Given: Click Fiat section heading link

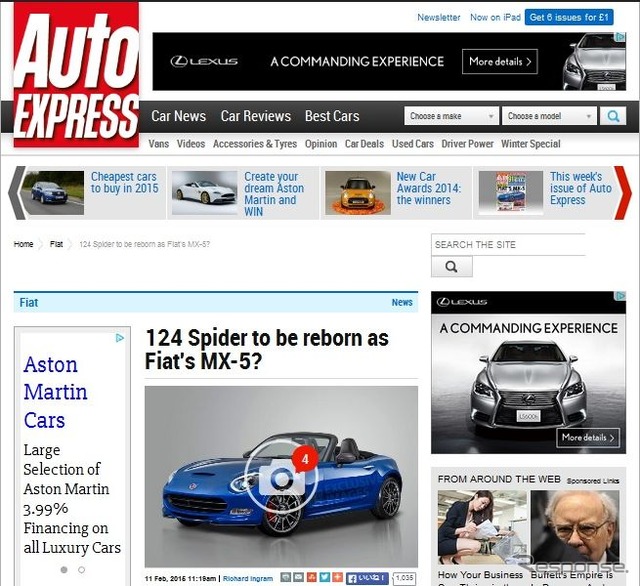Looking at the screenshot, I should [x=29, y=302].
